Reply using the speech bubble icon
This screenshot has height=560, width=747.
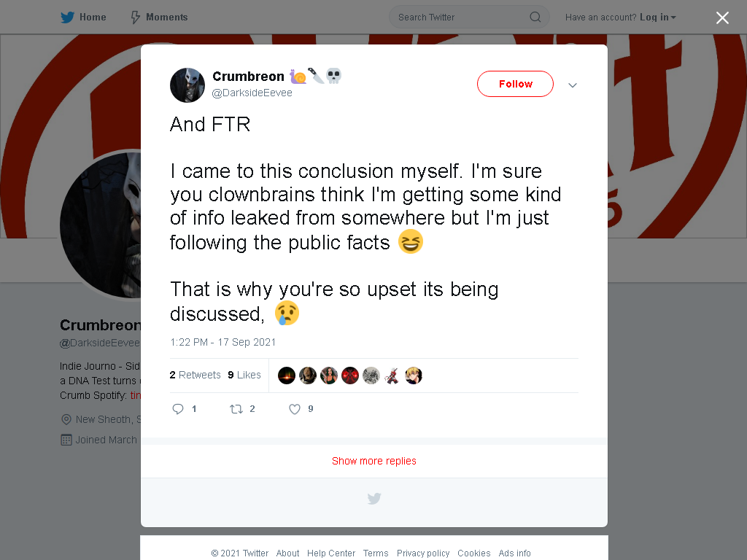[x=178, y=408]
